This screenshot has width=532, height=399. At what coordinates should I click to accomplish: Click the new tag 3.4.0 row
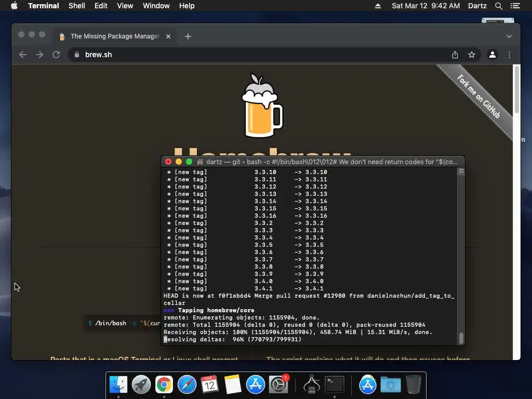(245, 281)
